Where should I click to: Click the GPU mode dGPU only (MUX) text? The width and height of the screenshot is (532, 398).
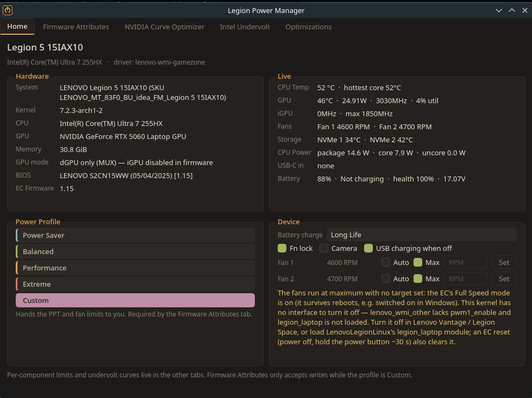pyautogui.click(x=136, y=163)
